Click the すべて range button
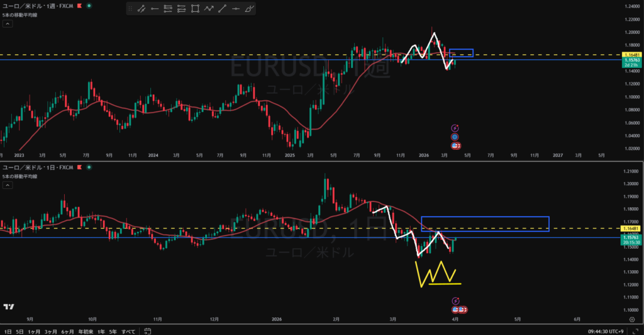 (128, 331)
